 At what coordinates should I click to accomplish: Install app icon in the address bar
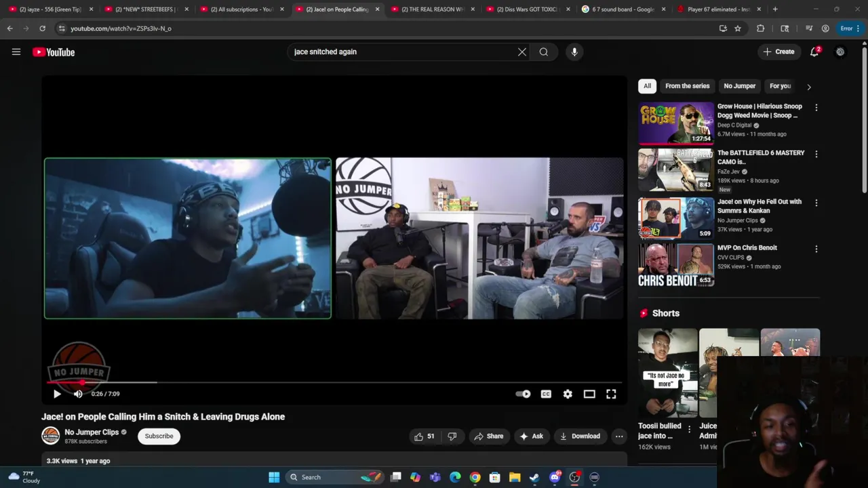tap(723, 28)
